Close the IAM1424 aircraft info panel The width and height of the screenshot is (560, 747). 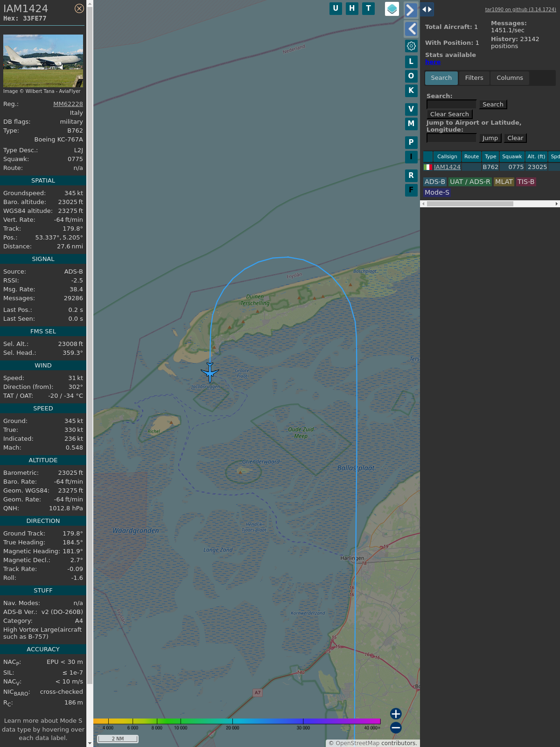click(79, 8)
